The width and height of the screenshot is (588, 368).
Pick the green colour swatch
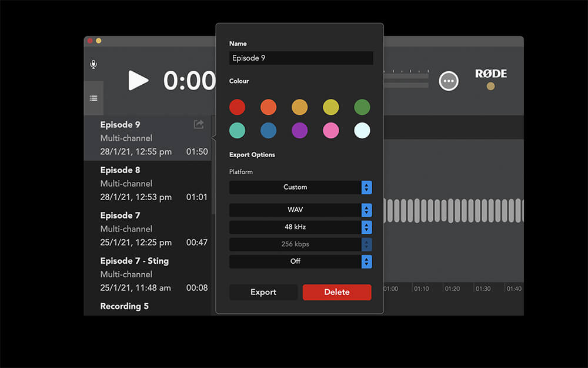coord(362,107)
